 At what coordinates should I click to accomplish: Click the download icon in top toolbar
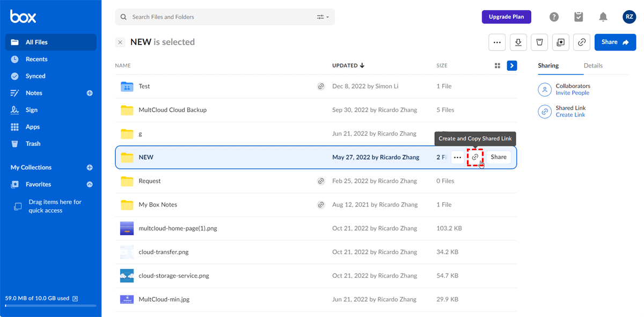(518, 42)
